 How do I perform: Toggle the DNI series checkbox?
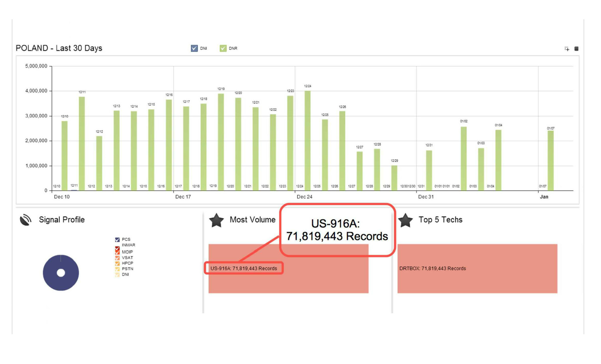[x=194, y=48]
